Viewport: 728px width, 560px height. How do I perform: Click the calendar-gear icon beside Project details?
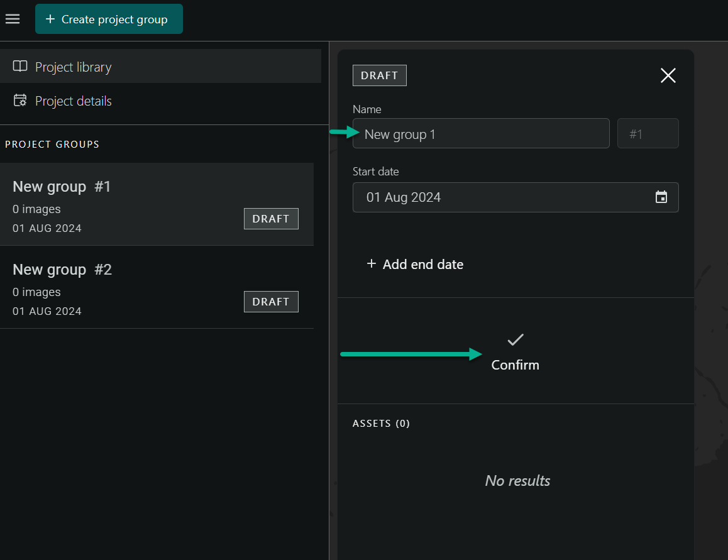coord(20,101)
